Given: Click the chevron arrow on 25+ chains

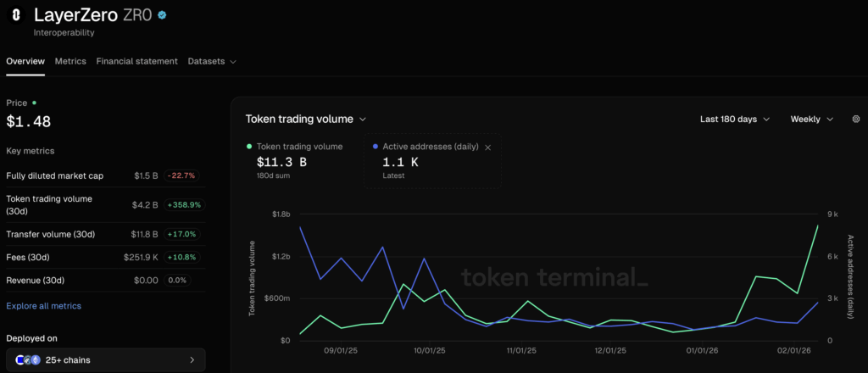Looking at the screenshot, I should pos(192,360).
